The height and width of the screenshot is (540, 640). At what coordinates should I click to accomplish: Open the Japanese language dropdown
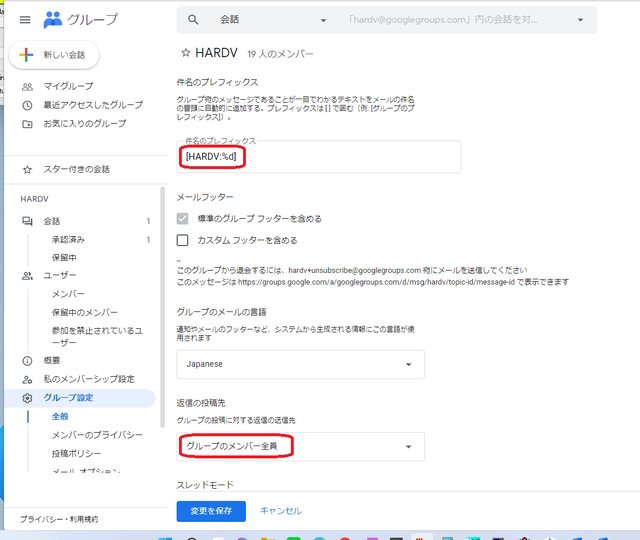click(x=300, y=364)
